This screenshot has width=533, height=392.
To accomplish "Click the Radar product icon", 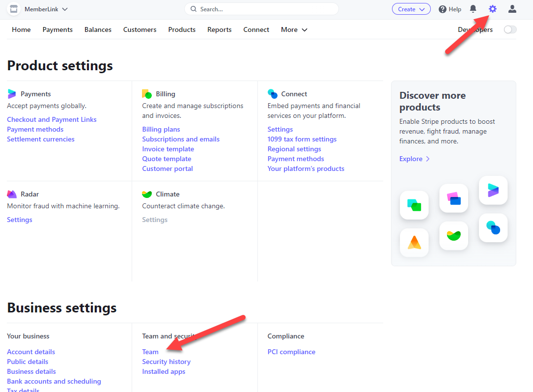I will click(12, 194).
